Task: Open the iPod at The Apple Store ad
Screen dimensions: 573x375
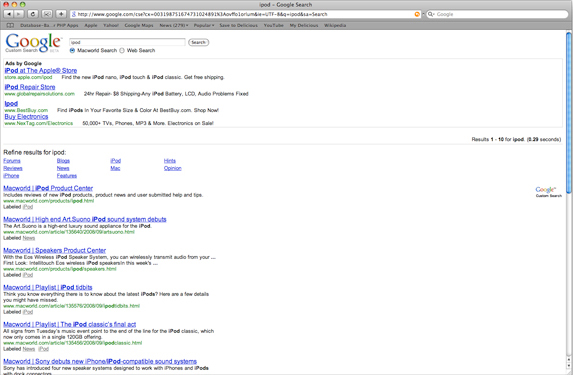Action: point(41,71)
